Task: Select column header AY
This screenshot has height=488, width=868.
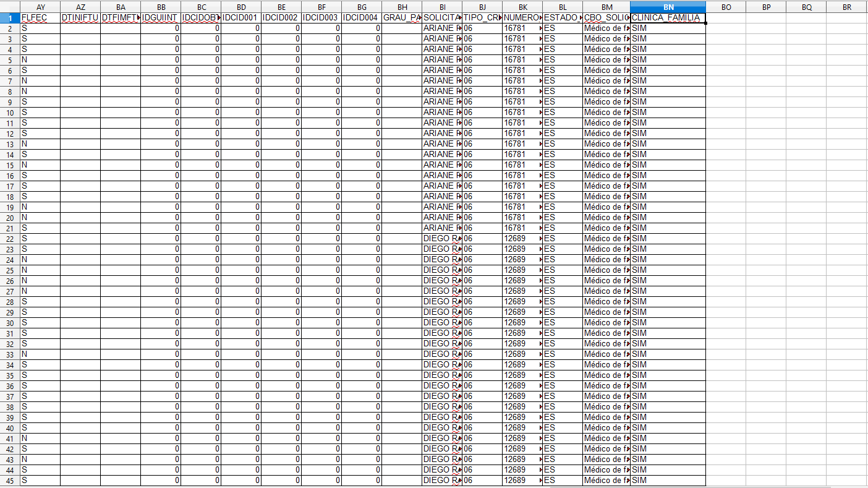Action: point(40,7)
